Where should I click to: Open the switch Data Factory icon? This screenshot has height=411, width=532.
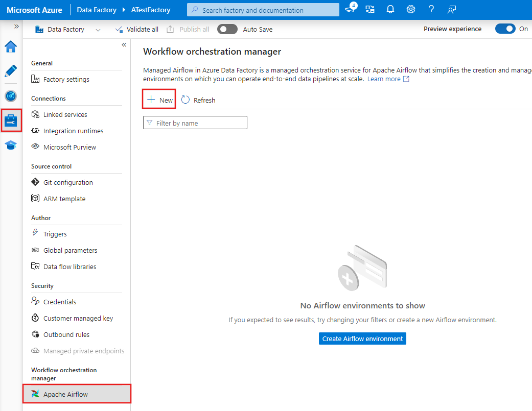[x=370, y=10]
